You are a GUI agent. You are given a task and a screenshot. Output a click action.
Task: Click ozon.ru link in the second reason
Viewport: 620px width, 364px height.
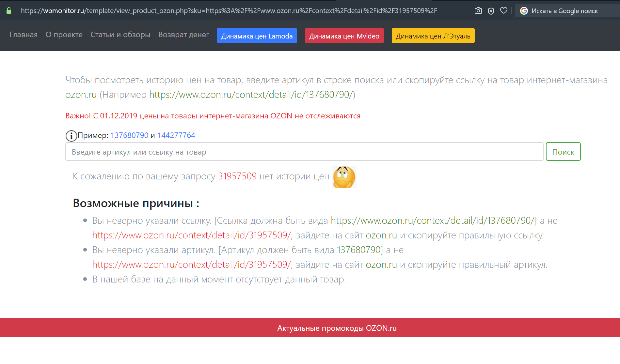click(381, 265)
